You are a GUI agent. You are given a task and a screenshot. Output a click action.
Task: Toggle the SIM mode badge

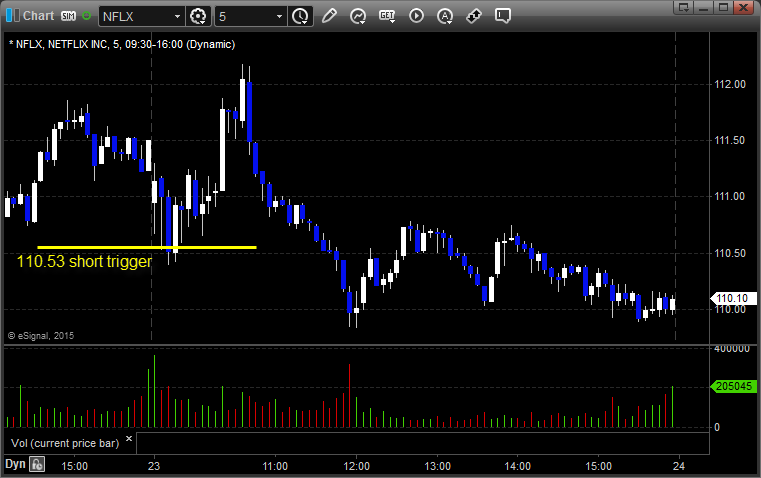coord(67,16)
